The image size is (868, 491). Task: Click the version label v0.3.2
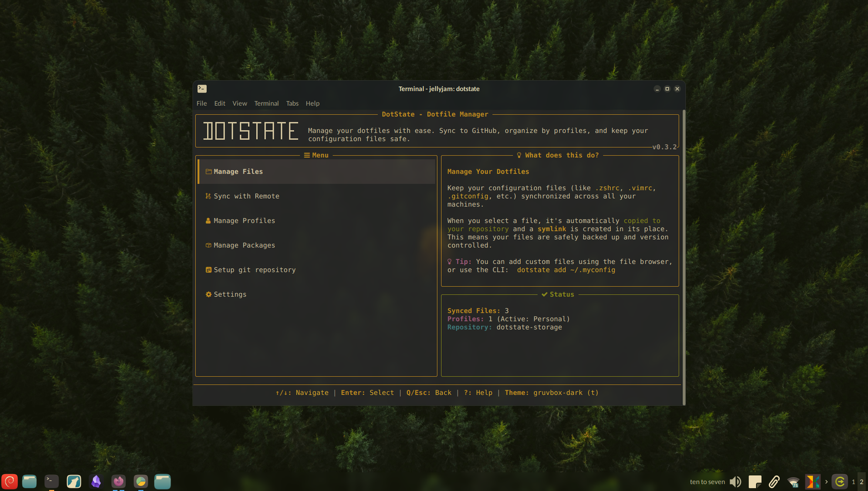[664, 147]
